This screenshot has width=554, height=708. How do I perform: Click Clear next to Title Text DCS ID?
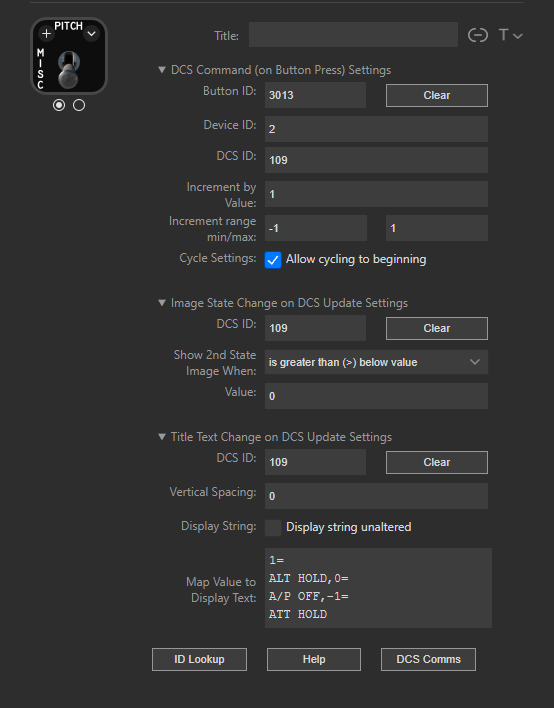437,462
